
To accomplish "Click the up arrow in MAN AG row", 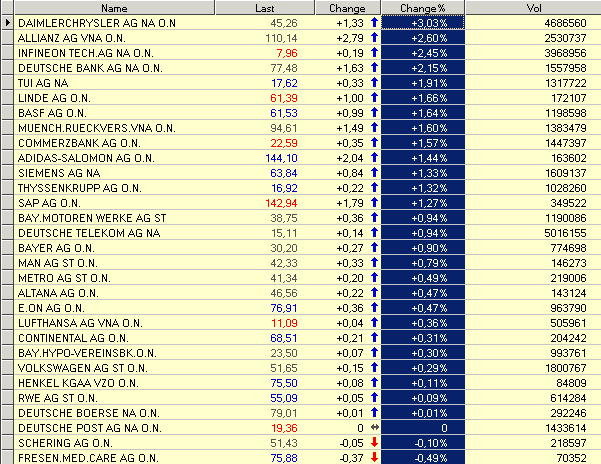I will pos(374,262).
